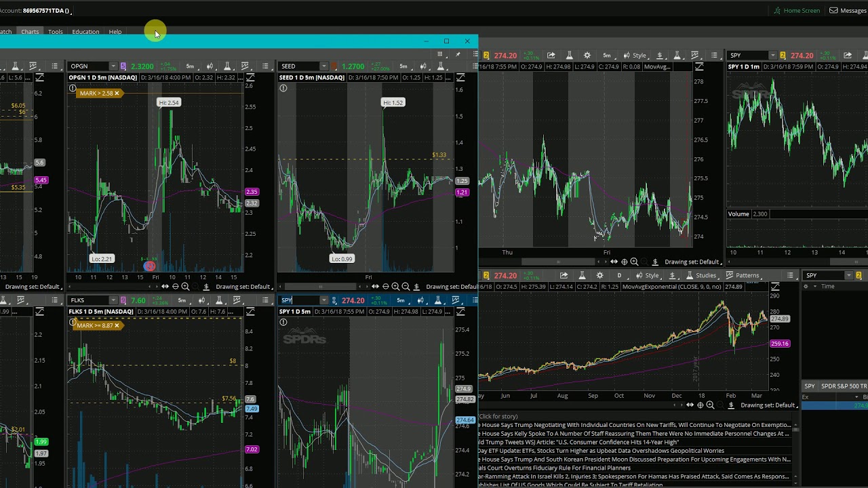Open headline about Fiduciary Rule For Financial Planners
Viewport: 868px width, 488px height.
[x=555, y=468]
